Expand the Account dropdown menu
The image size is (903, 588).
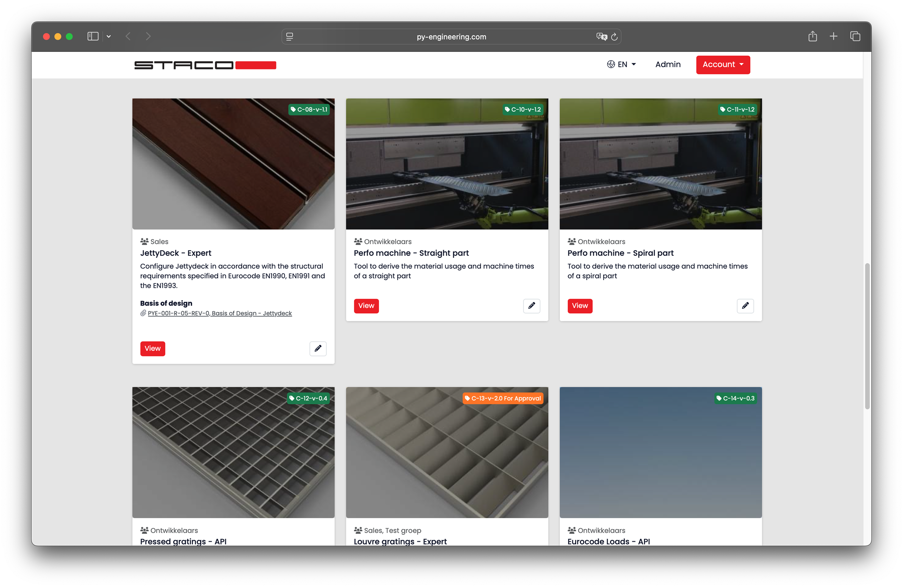pos(723,65)
